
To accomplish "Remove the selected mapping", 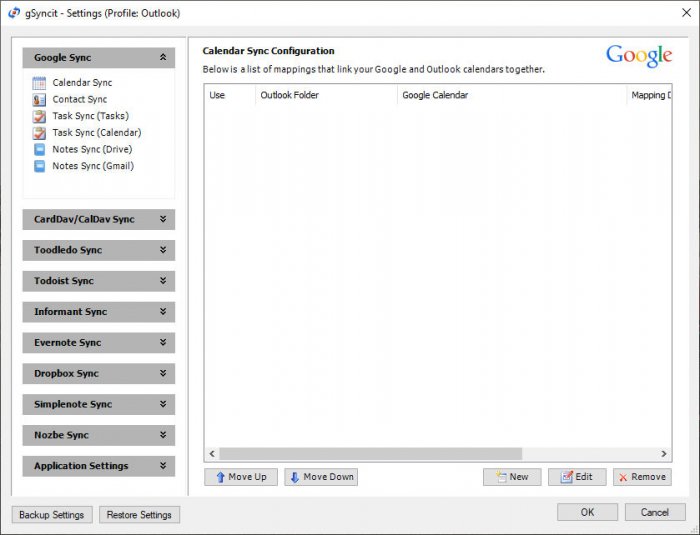I will [x=642, y=477].
